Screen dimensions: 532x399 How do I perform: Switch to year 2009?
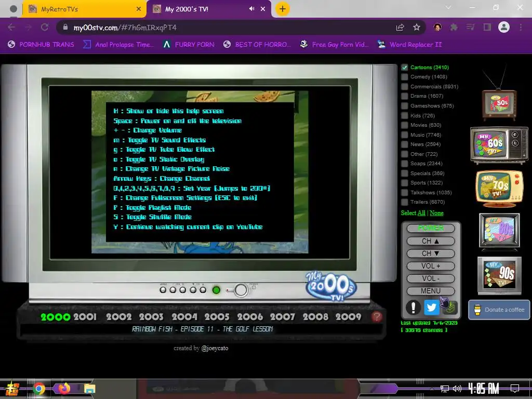[349, 317]
